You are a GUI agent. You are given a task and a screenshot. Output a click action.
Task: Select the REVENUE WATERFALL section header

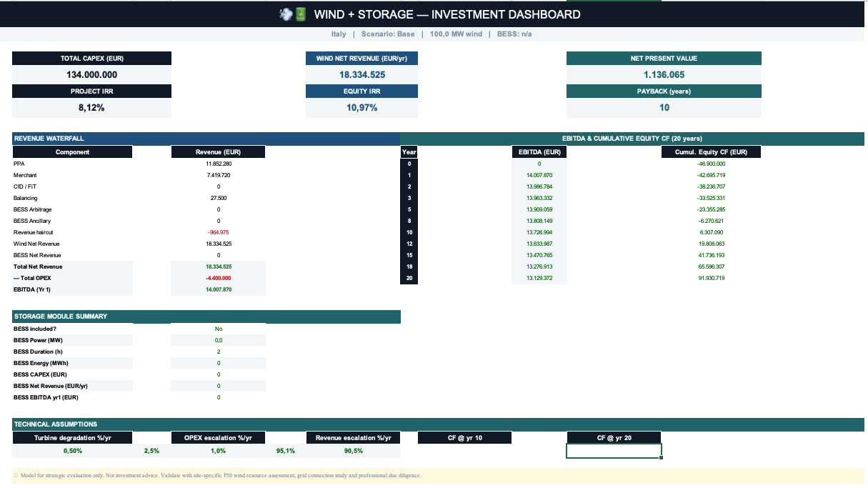click(x=206, y=139)
